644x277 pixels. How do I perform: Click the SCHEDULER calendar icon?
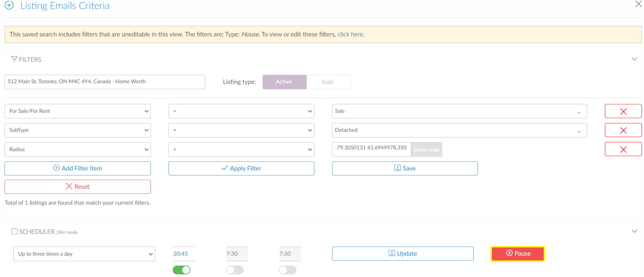[x=14, y=231]
